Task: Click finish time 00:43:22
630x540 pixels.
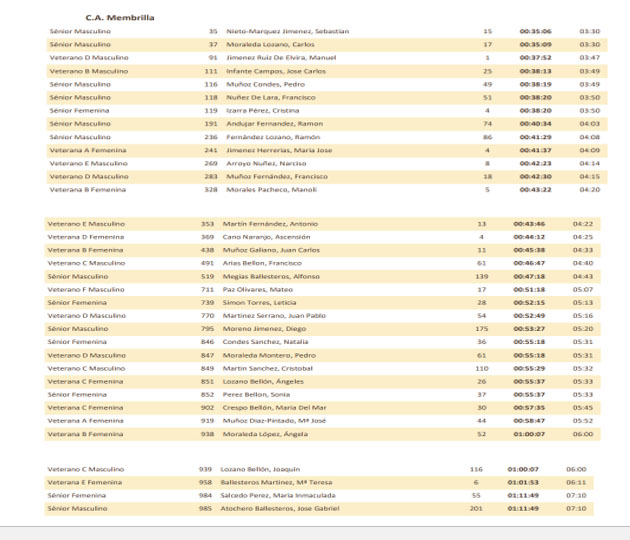Action: pos(535,190)
